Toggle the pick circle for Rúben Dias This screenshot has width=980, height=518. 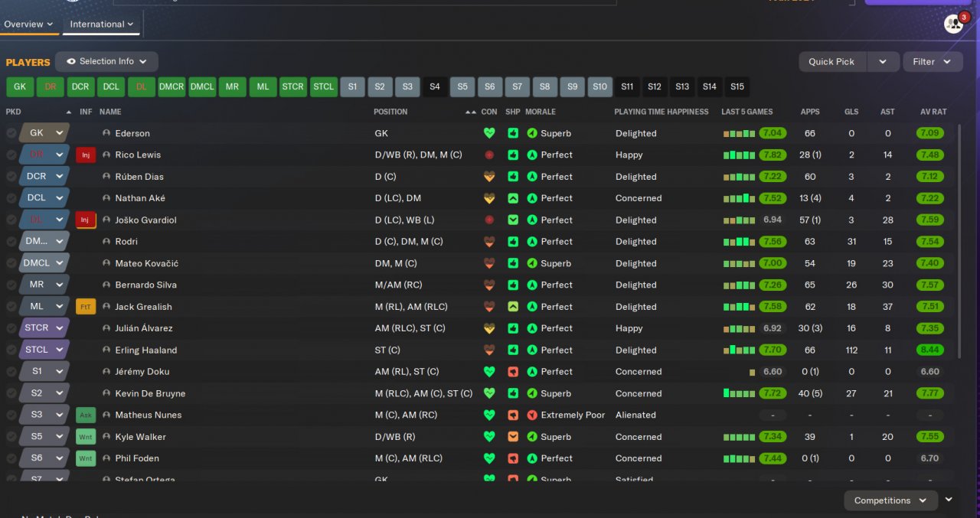pos(11,177)
